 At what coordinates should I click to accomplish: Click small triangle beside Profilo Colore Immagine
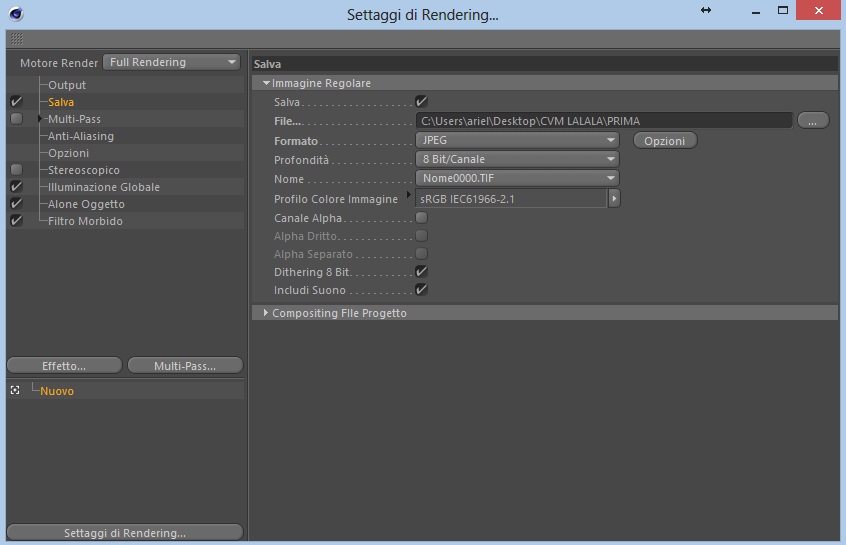[x=408, y=195]
